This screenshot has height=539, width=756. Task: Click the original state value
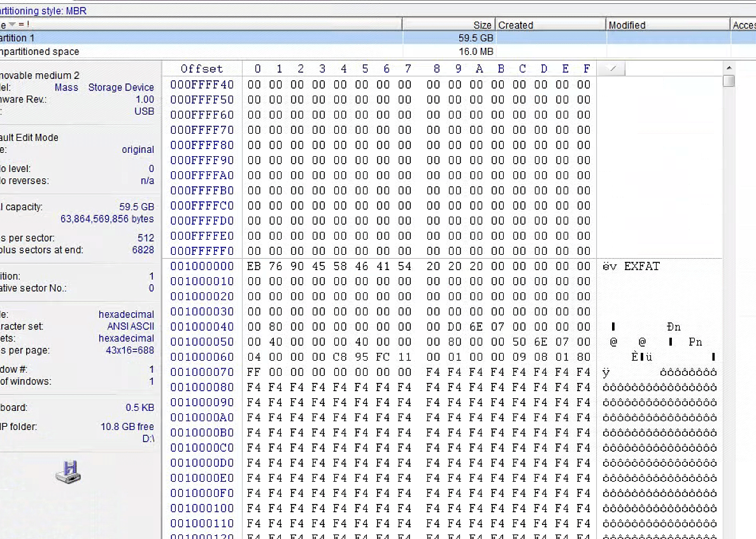[x=138, y=150]
